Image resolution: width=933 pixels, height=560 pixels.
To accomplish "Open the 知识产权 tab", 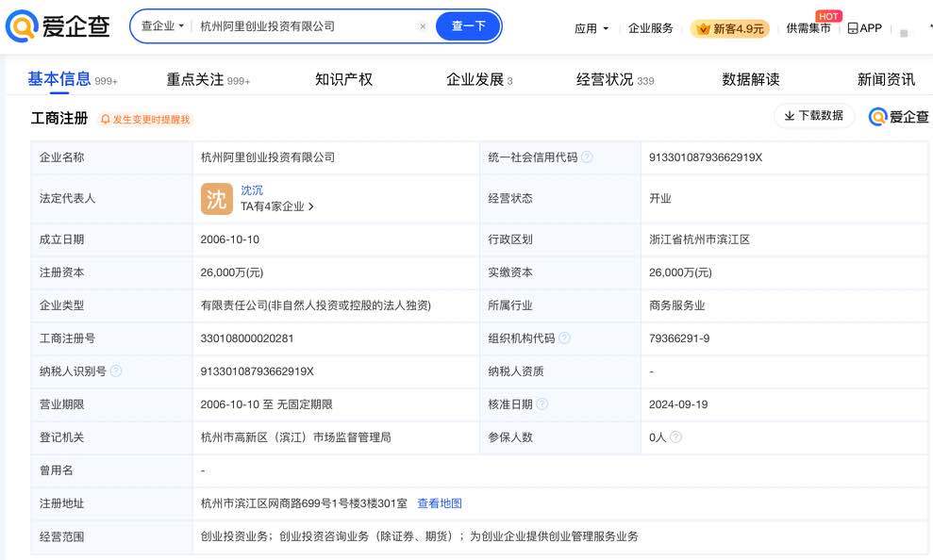I will point(344,79).
